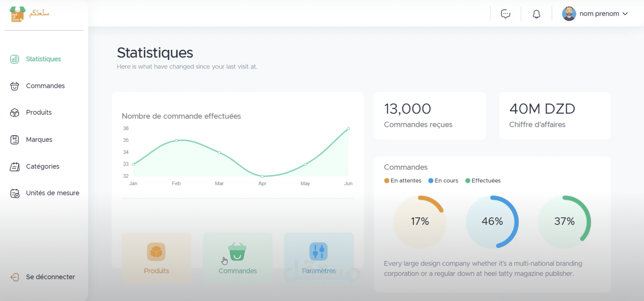Viewport: 644px width, 301px height.
Task: Click the Jun data point on the chart
Action: [x=348, y=129]
